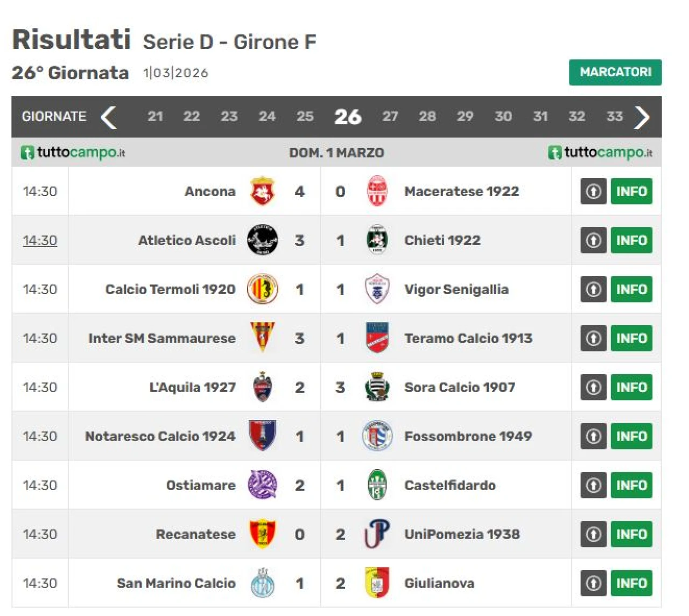Viewport: 689px width, 616px height.
Task: Open INFO for L'Aquila 1927 match
Action: point(631,387)
